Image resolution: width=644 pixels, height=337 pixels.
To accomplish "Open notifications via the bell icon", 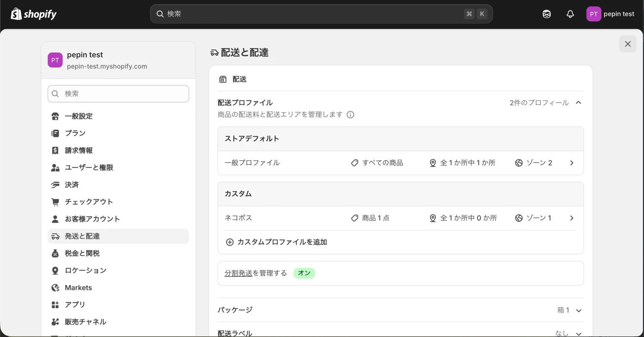I will point(570,14).
